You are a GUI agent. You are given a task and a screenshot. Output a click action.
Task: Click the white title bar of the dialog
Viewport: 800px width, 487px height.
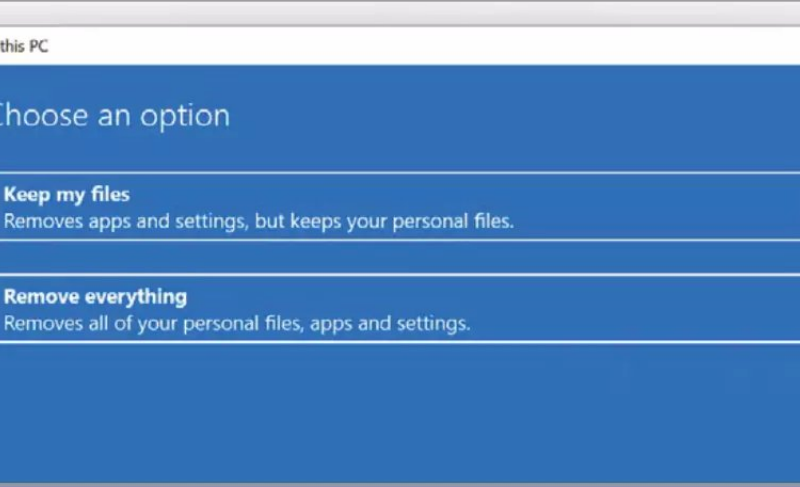pos(400,46)
